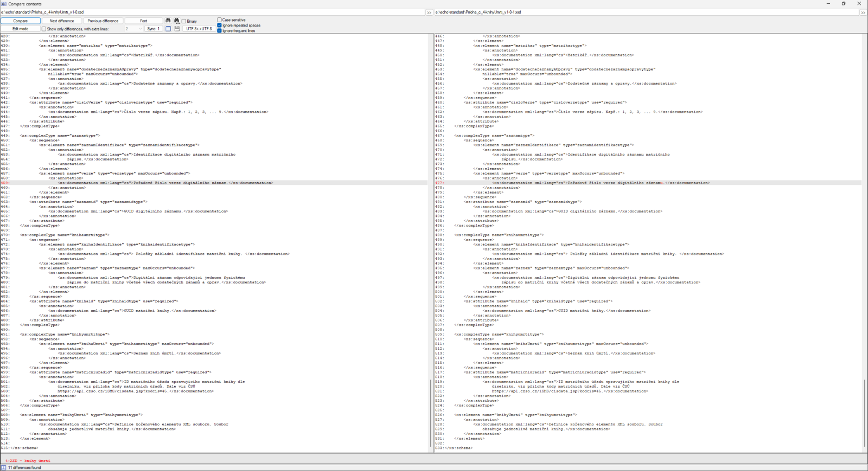Image resolution: width=868 pixels, height=471 pixels.
Task: Click left line 491 complexType knihyumrtitype
Action: pos(65,334)
